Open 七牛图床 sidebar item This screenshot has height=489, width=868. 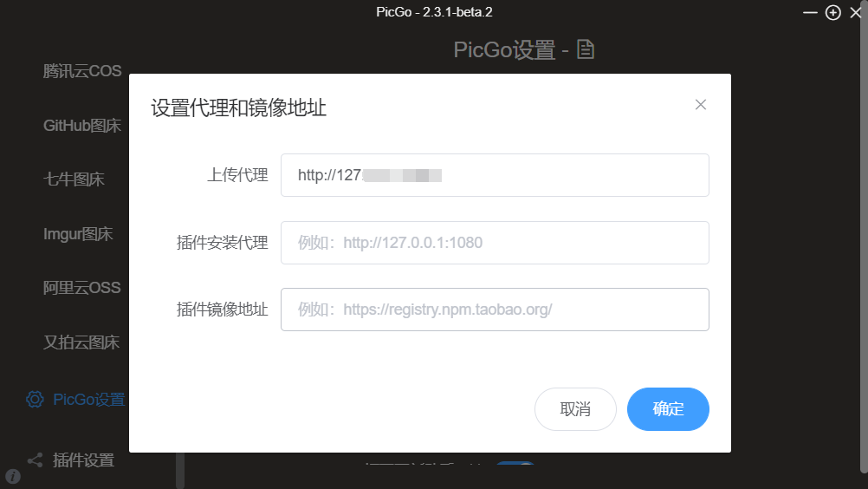tap(74, 179)
